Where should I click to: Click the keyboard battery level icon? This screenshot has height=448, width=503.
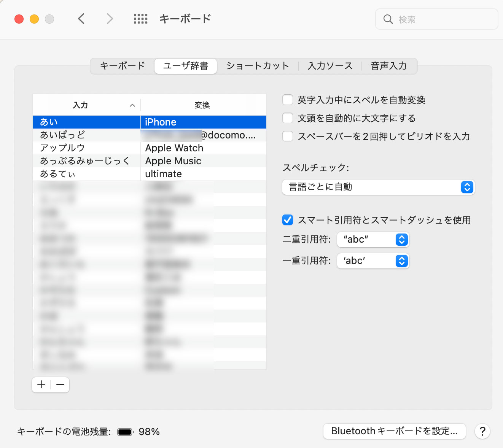[x=125, y=432]
